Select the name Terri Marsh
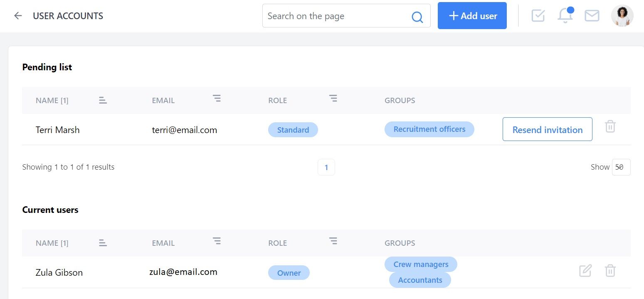644x299 pixels. 57,130
